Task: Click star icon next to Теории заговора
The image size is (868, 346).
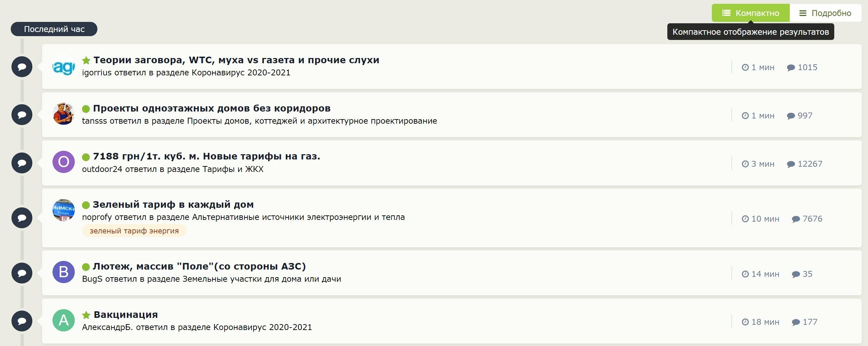Action: [x=86, y=60]
